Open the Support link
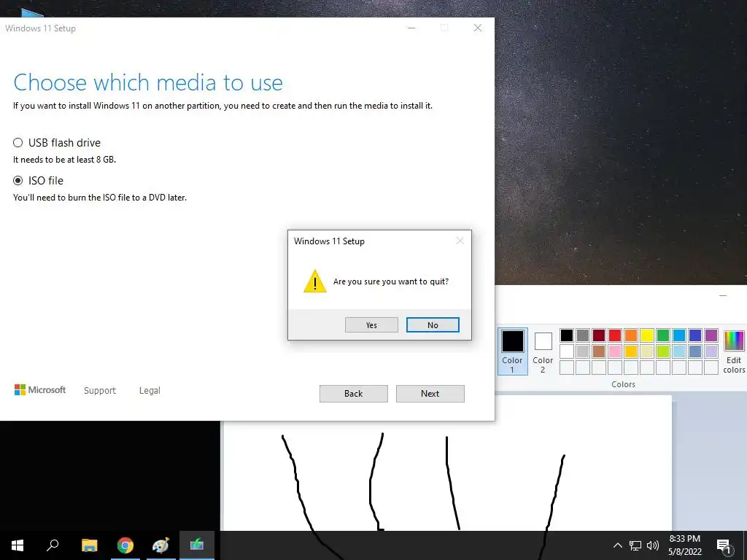Image resolution: width=747 pixels, height=560 pixels. coord(100,391)
